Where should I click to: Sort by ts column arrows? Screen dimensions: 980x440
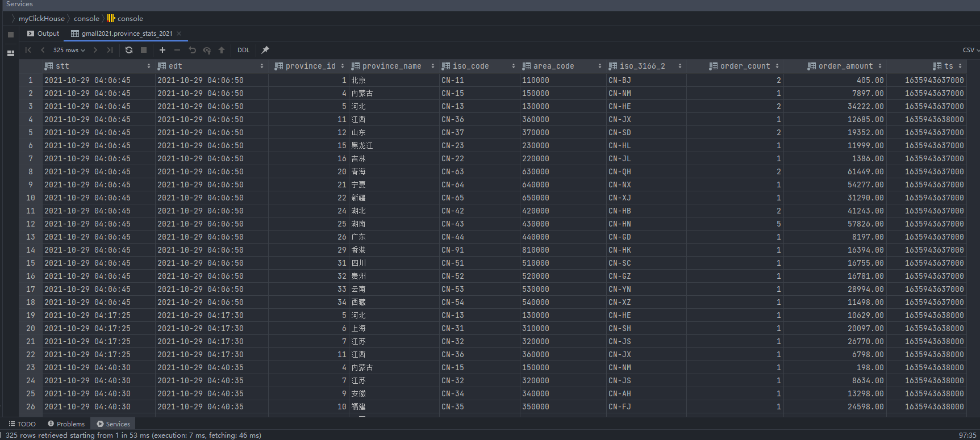pos(960,66)
